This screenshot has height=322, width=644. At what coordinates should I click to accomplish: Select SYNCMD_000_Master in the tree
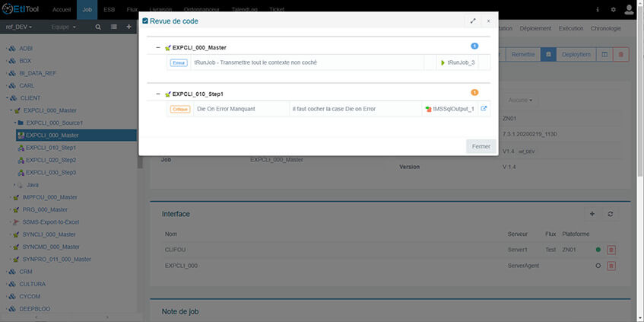click(x=51, y=247)
